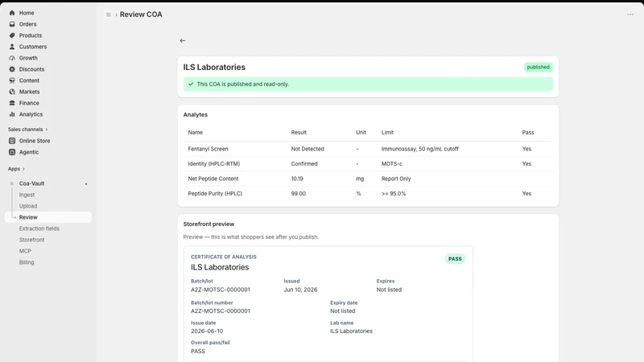Go to Products

(31, 35)
